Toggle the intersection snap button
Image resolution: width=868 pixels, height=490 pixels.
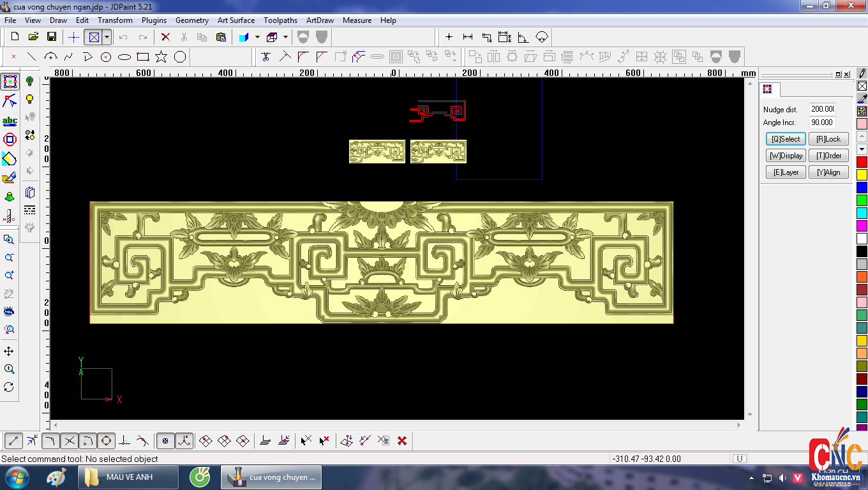click(70, 440)
